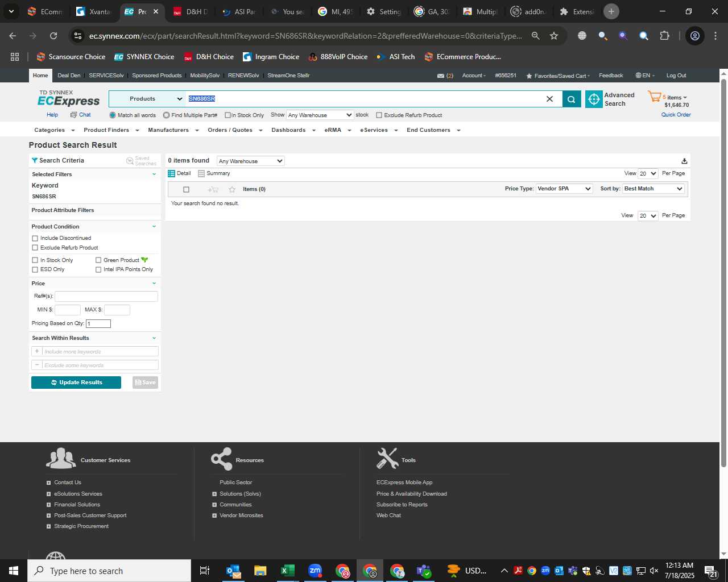This screenshot has height=582, width=728.
Task: Click the TD SYNNEX ECExpress logo
Action: click(68, 98)
